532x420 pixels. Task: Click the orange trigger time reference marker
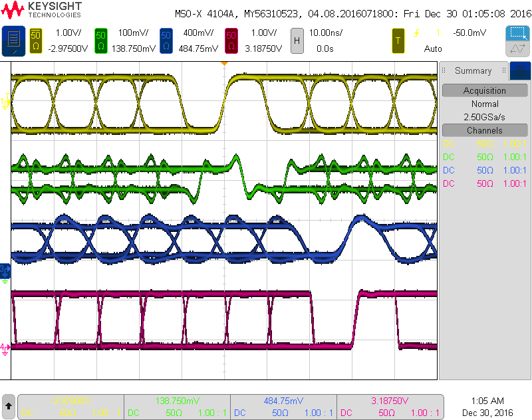224,63
